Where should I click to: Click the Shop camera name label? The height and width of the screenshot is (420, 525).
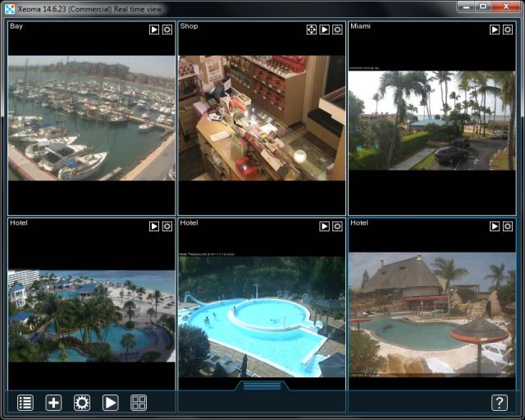click(x=189, y=26)
